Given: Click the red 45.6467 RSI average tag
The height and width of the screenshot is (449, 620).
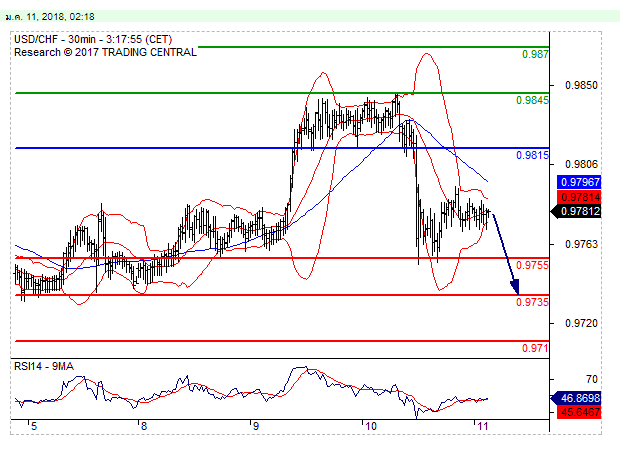Looking at the screenshot, I should pos(579,412).
